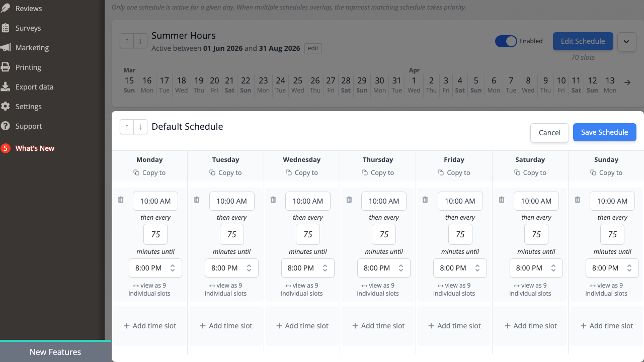Cancel editing the Default Schedule

pyautogui.click(x=549, y=132)
